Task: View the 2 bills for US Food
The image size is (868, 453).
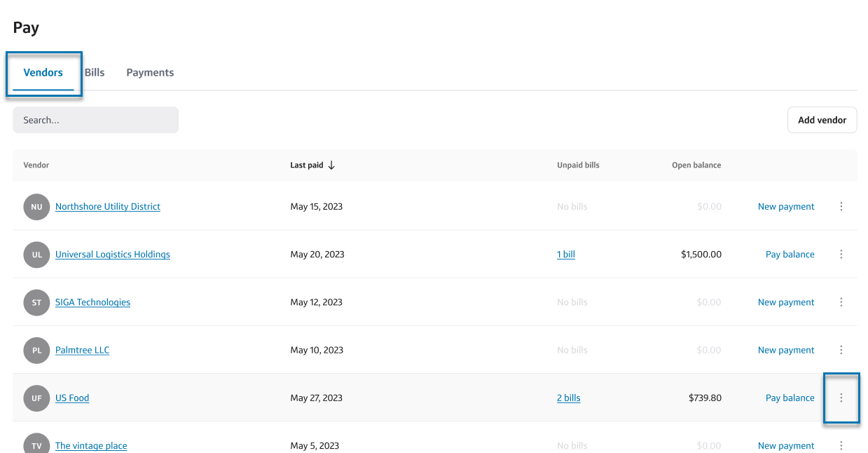Action: (568, 398)
